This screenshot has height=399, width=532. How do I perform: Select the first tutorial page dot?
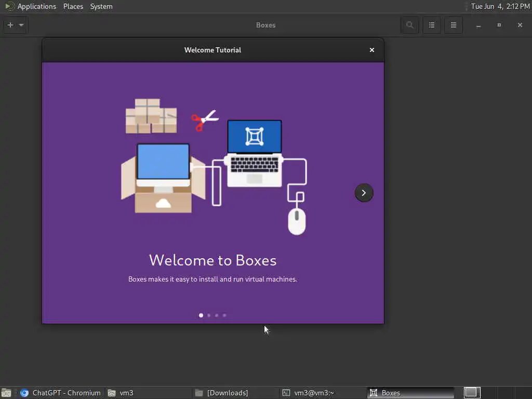[201, 315]
